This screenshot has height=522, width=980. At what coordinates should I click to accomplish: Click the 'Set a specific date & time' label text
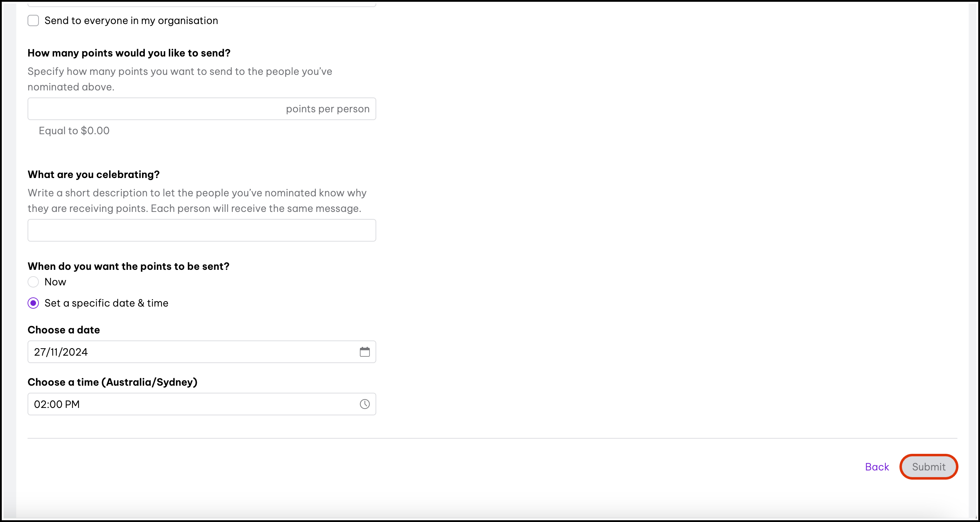[x=106, y=303]
